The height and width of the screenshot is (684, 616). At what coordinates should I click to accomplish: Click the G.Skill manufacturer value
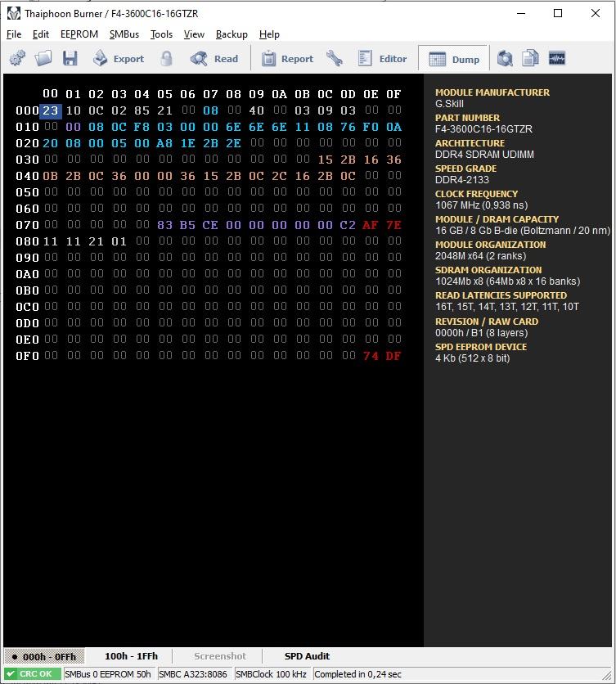click(x=449, y=104)
